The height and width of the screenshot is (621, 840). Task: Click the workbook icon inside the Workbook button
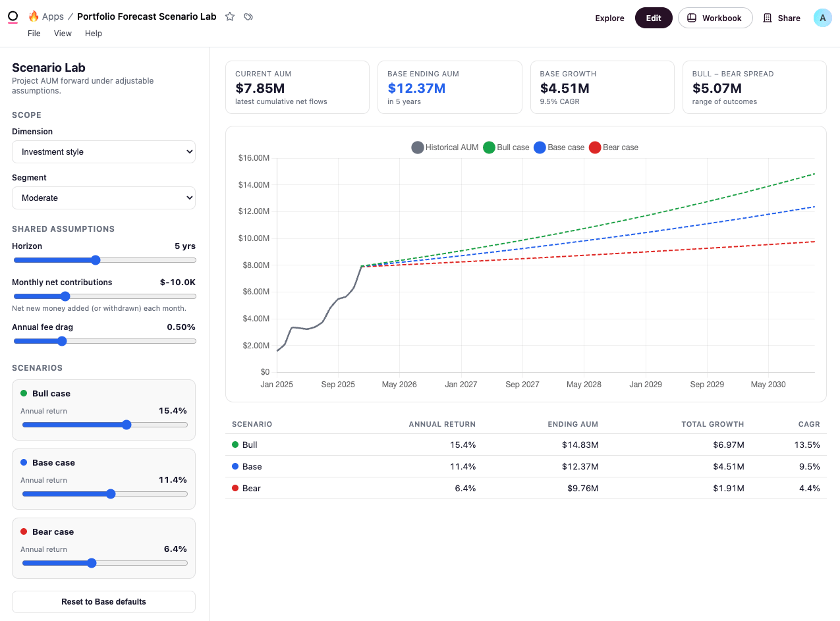coord(692,18)
